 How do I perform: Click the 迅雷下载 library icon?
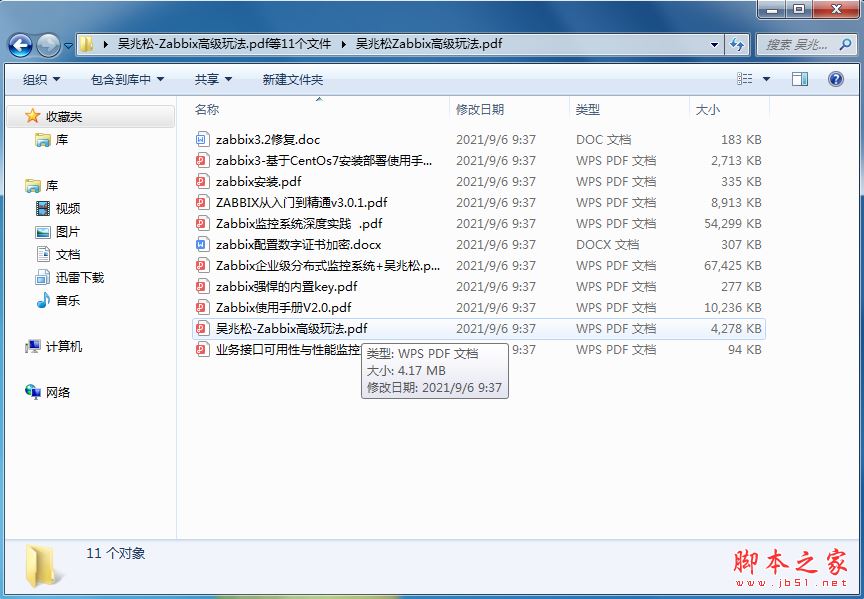[42, 277]
